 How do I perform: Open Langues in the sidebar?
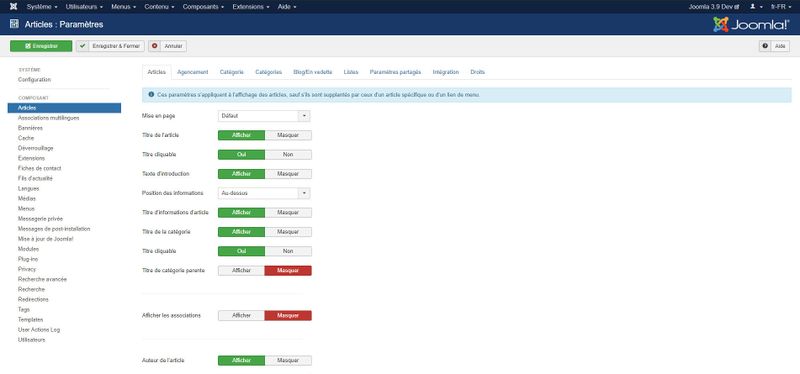[28, 188]
